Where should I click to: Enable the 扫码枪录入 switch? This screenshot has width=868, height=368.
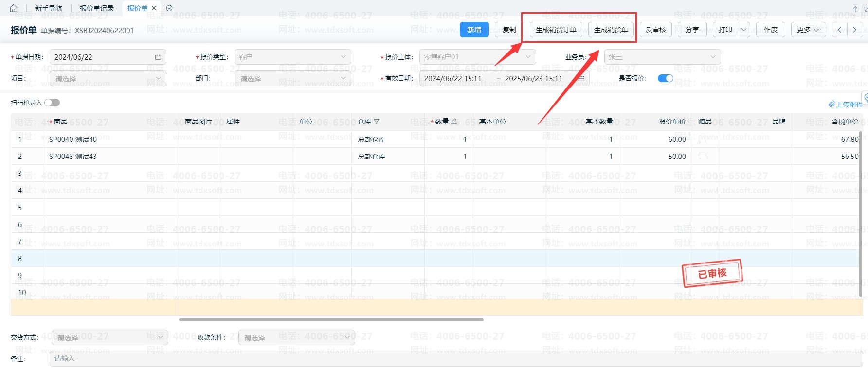(x=52, y=103)
